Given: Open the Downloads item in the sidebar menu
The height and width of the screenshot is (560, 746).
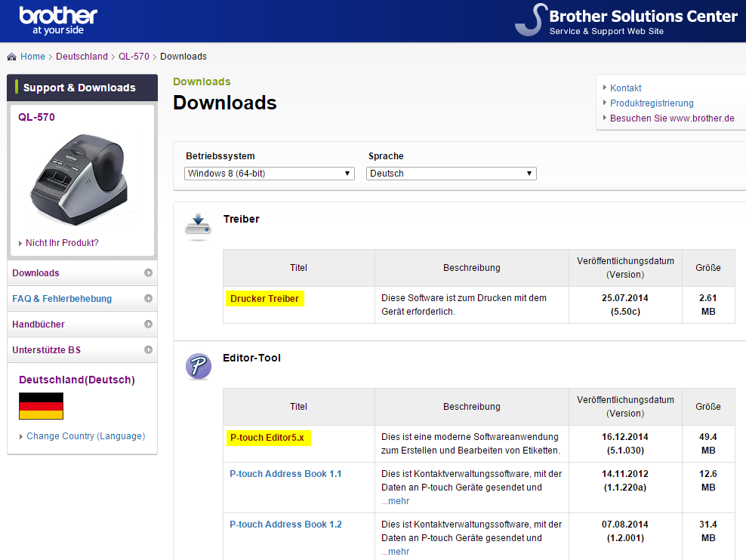Looking at the screenshot, I should [82, 273].
